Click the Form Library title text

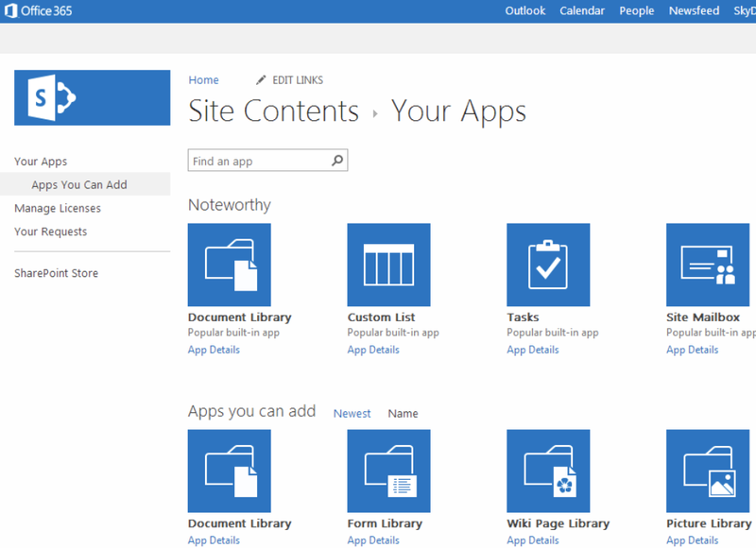(x=385, y=523)
